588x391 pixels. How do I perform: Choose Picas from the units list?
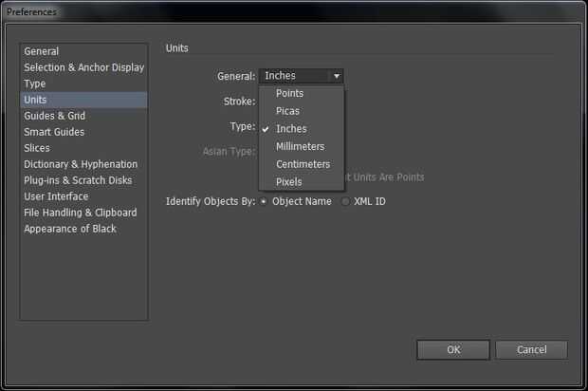pyautogui.click(x=302, y=111)
